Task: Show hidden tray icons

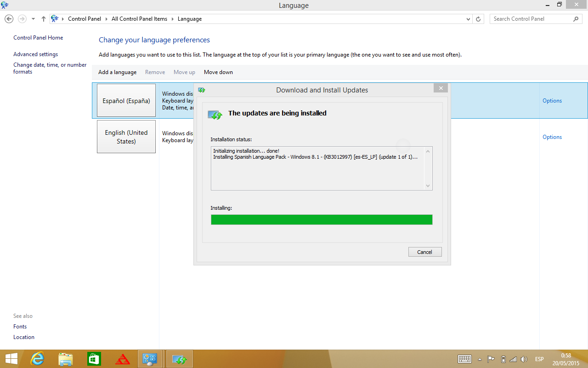Action: pos(480,359)
